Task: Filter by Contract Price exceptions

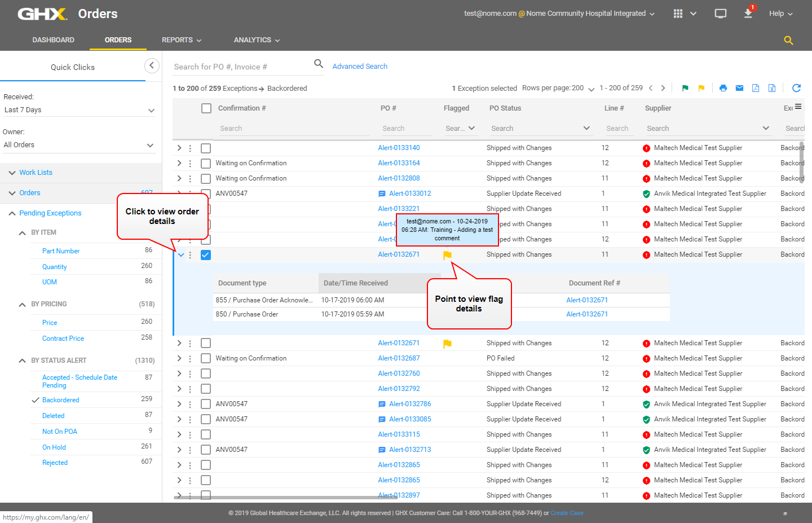Action: [63, 339]
